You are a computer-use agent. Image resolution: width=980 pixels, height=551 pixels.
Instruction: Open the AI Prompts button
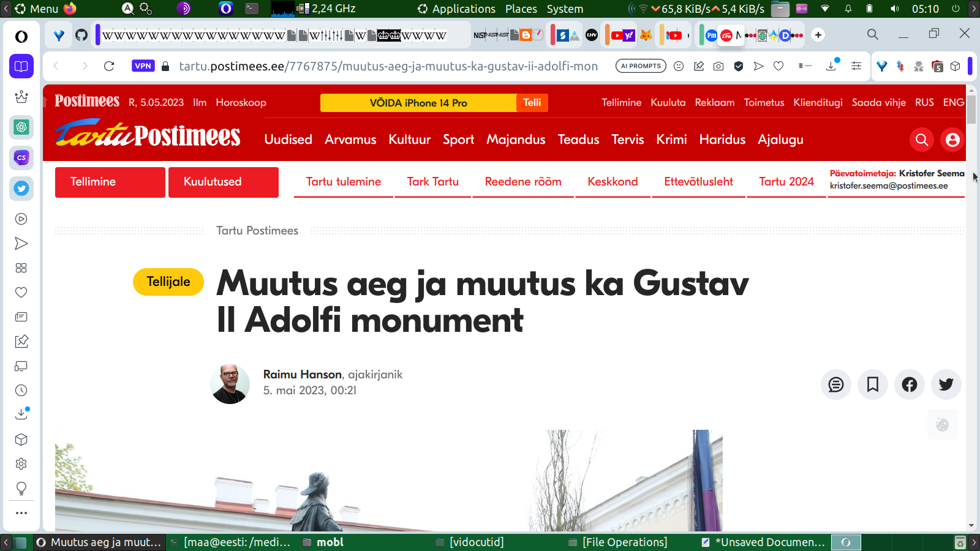(x=641, y=66)
